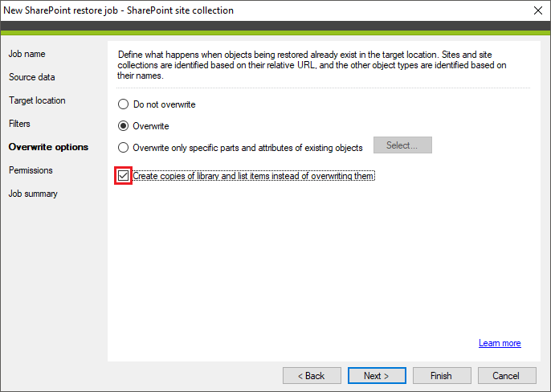551x392 pixels.
Task: Go back with the < Back button
Action: coord(312,376)
